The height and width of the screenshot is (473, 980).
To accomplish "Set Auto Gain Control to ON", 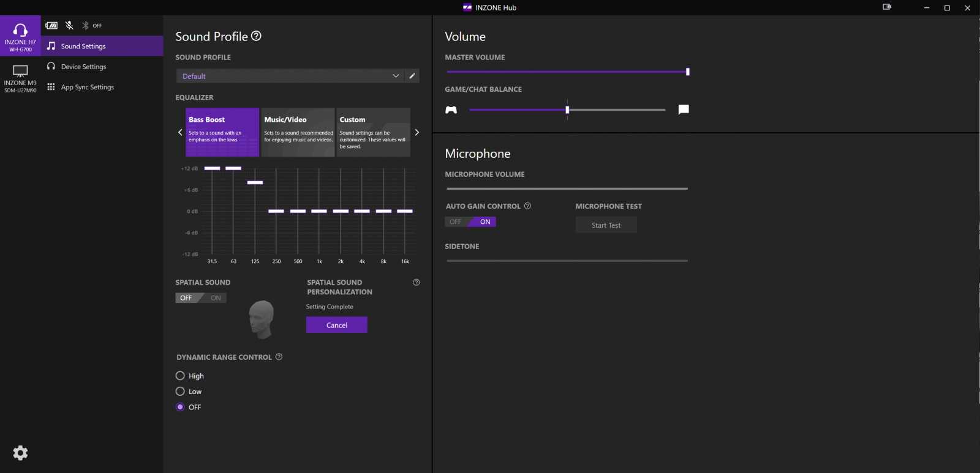I will (x=485, y=222).
